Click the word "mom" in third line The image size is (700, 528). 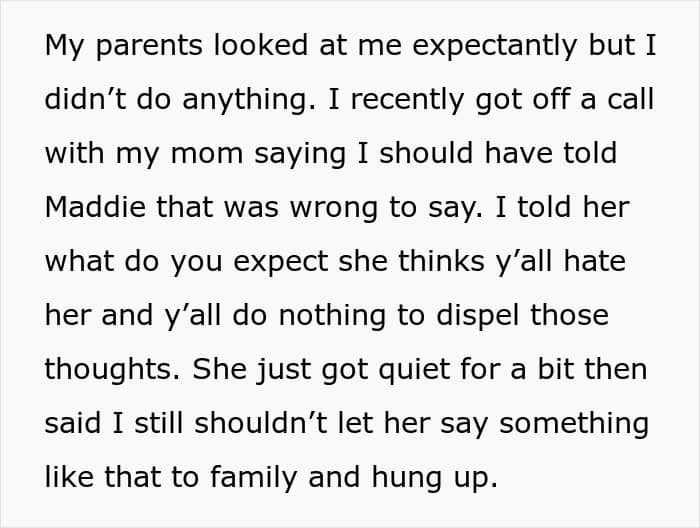point(207,154)
